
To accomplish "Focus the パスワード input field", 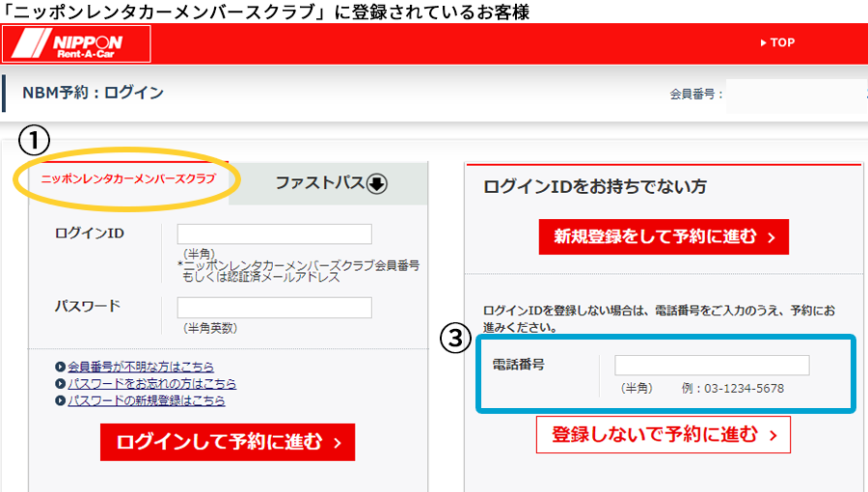I will coord(274,308).
